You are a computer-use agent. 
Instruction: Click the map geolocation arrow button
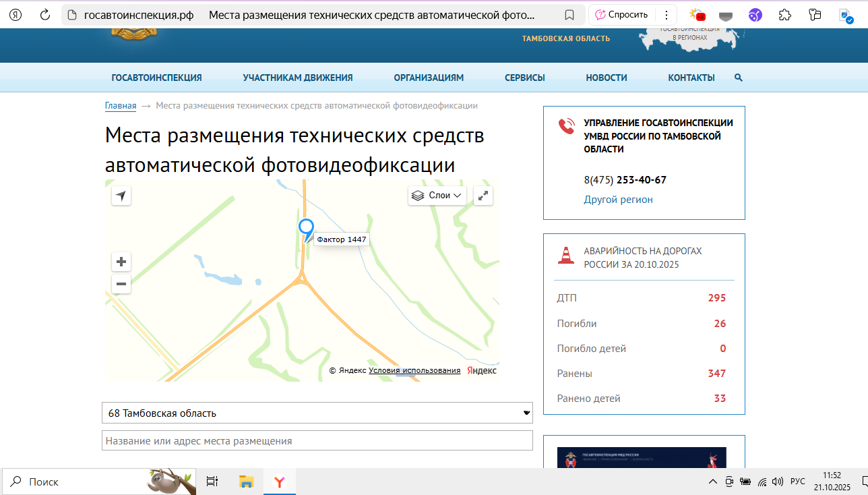coord(121,196)
